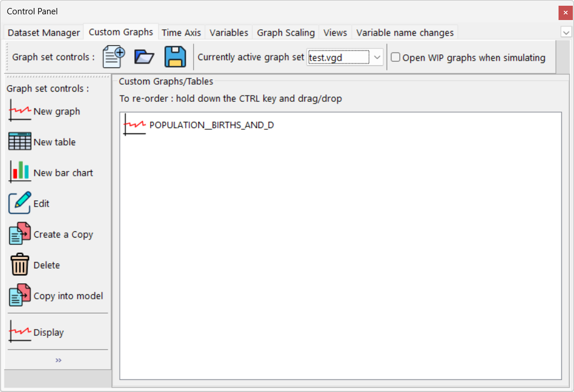Image resolution: width=574 pixels, height=392 pixels.
Task: Expand the tab overflow arrow at top right
Action: click(x=566, y=32)
